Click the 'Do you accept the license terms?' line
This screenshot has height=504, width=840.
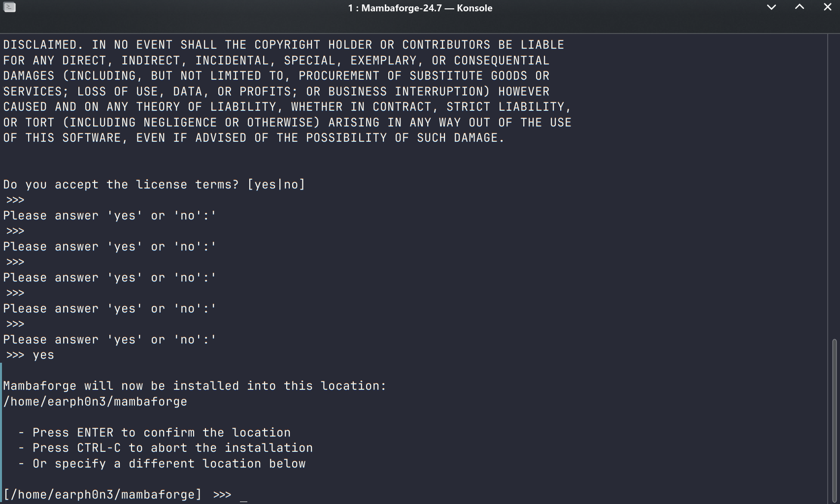click(x=154, y=185)
